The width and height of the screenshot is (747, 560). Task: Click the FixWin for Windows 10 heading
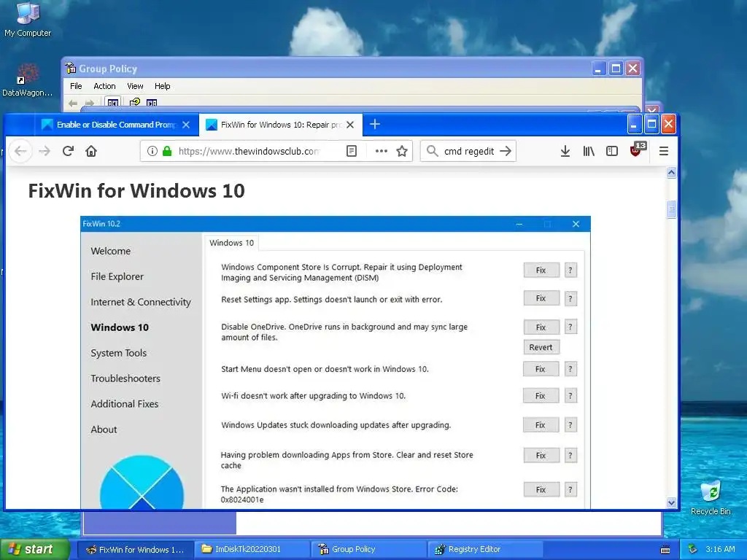(x=136, y=191)
